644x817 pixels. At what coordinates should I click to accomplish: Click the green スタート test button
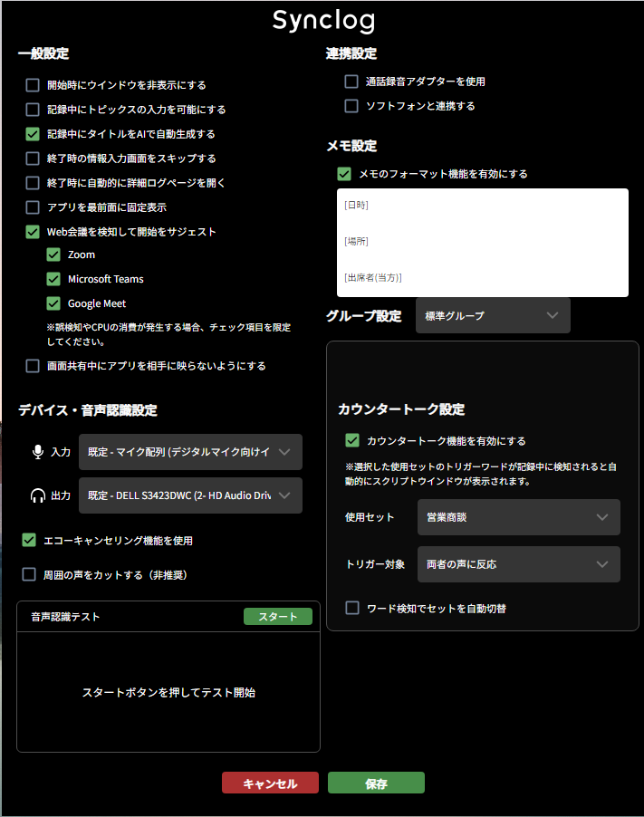click(x=278, y=617)
